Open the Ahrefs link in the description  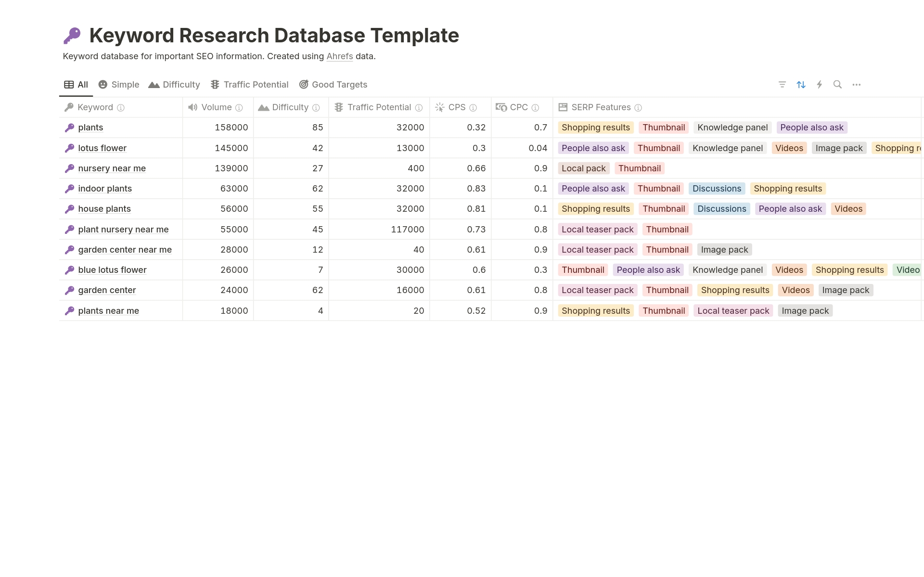click(339, 56)
